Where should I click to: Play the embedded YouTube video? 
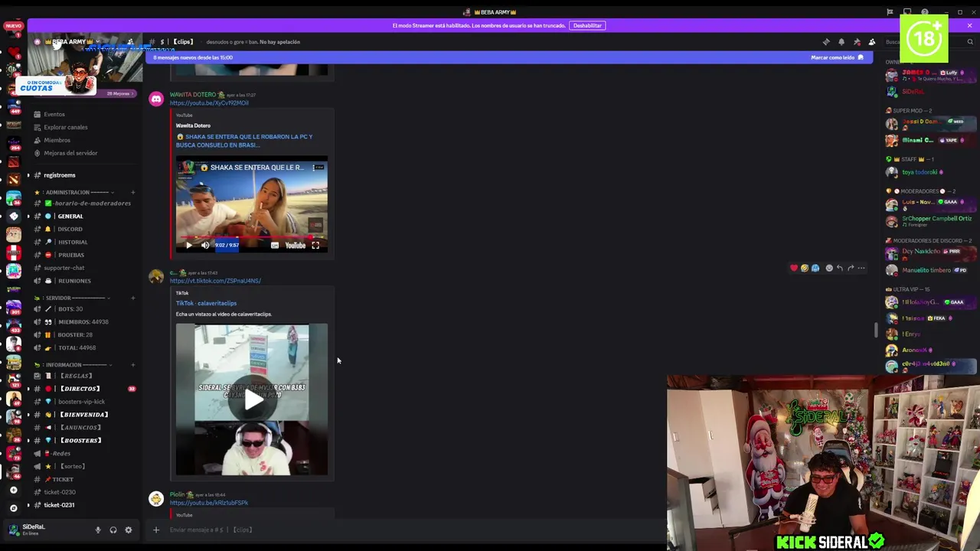[x=189, y=245]
